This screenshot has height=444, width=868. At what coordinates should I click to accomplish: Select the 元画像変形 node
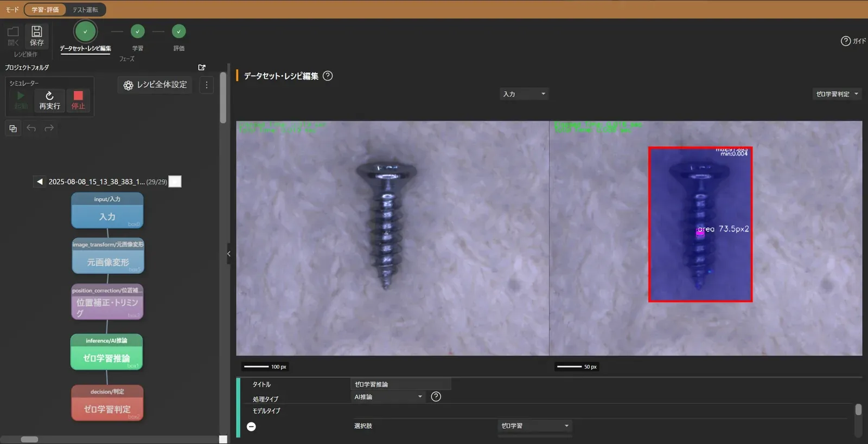click(x=108, y=256)
